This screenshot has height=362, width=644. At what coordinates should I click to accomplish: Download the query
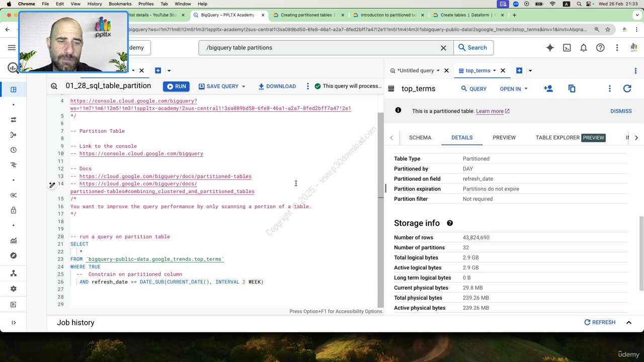[277, 86]
